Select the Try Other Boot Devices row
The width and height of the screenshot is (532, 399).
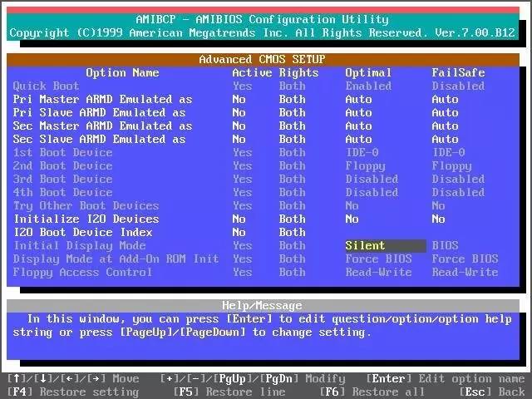pos(86,205)
